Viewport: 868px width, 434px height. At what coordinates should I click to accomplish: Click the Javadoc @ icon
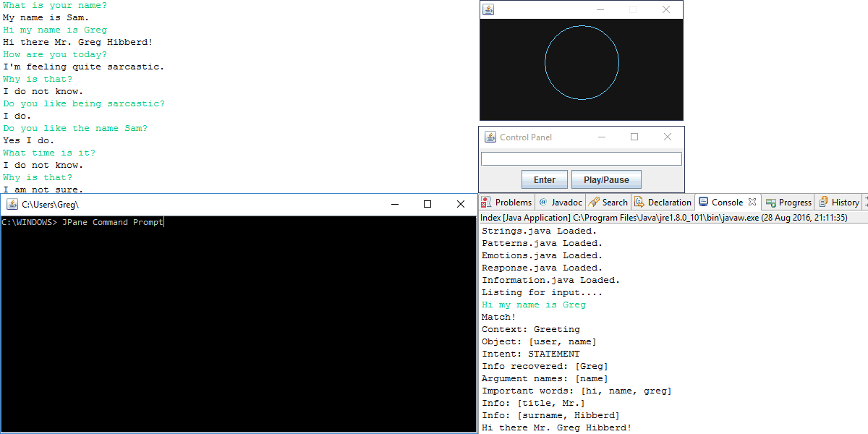pos(542,203)
